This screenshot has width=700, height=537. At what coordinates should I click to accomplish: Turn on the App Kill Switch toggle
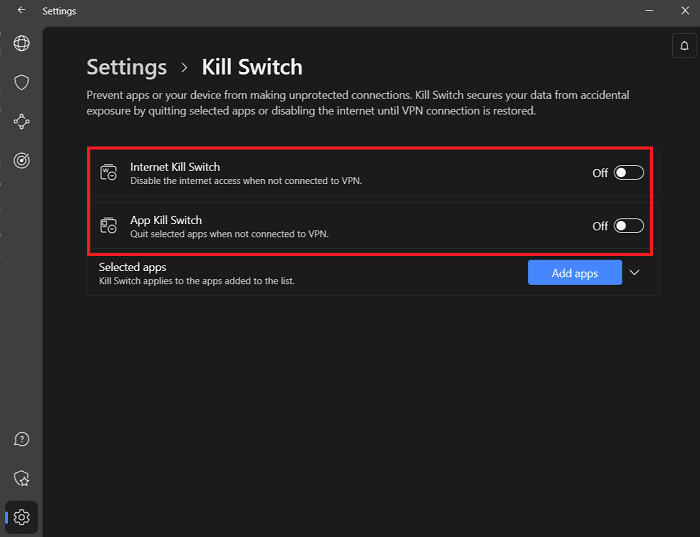(x=628, y=226)
